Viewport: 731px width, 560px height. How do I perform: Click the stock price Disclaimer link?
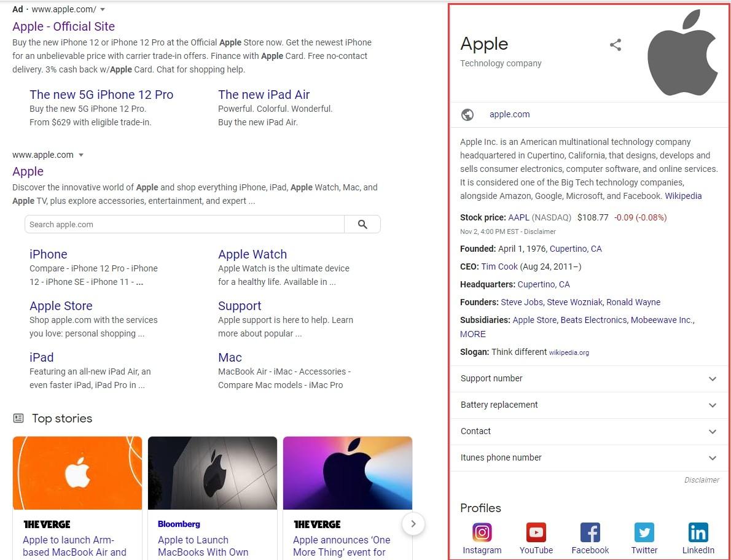[x=540, y=231]
